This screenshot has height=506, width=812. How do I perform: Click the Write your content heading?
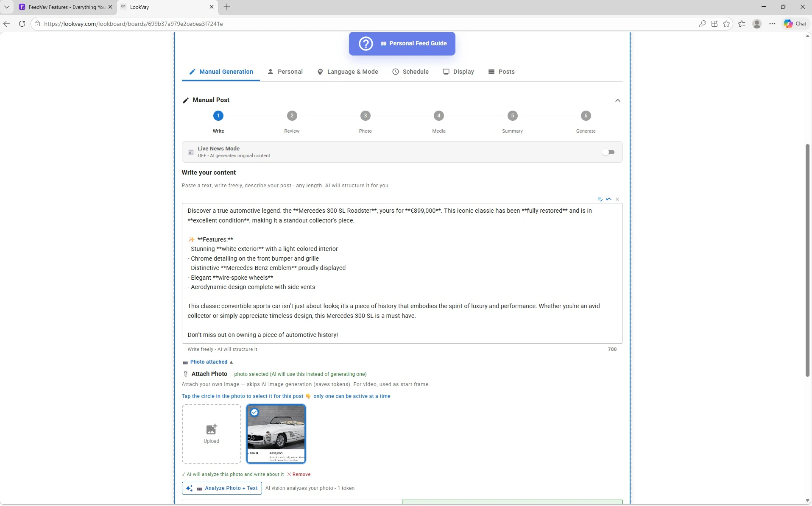(209, 172)
